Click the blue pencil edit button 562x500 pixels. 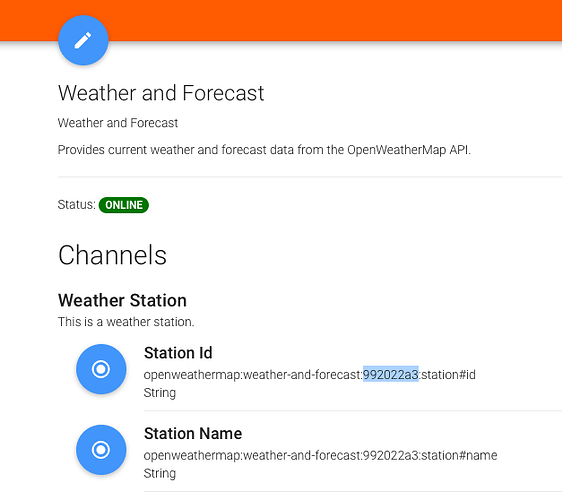pos(83,40)
